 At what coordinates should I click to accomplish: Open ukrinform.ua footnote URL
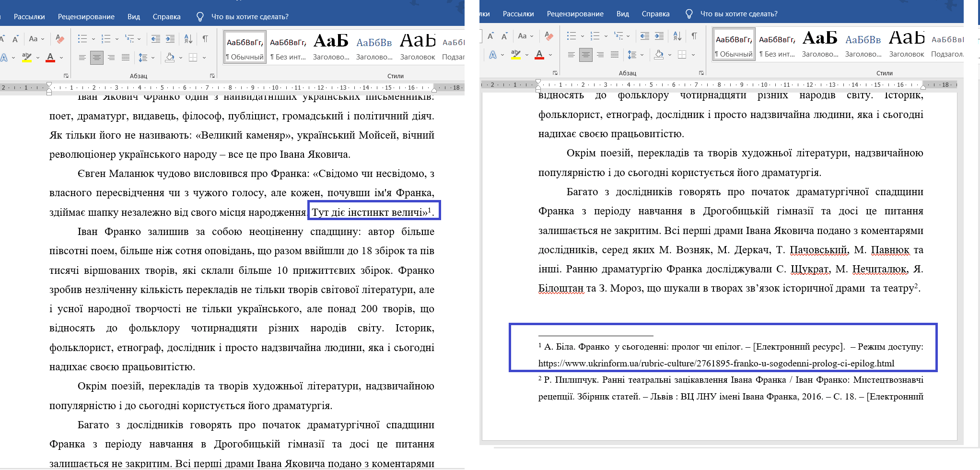click(x=716, y=364)
